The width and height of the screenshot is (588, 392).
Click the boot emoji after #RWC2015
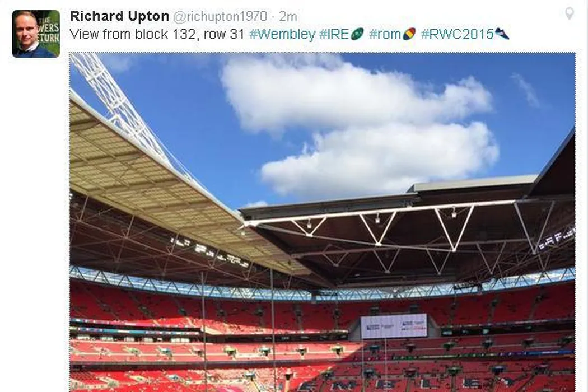[502, 34]
